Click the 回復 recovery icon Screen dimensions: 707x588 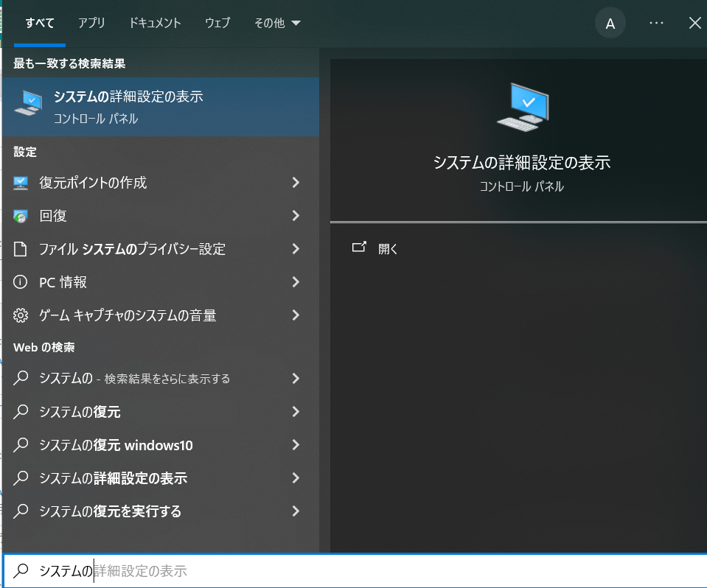click(x=21, y=217)
